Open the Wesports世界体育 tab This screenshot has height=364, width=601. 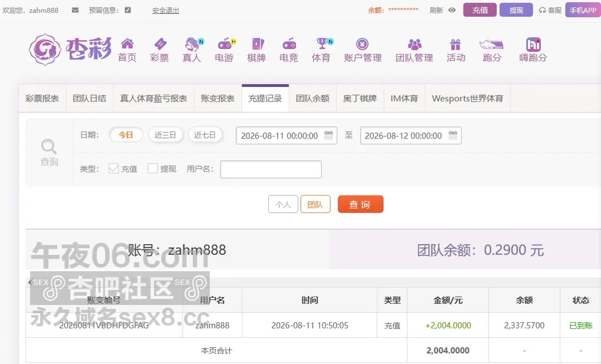467,99
